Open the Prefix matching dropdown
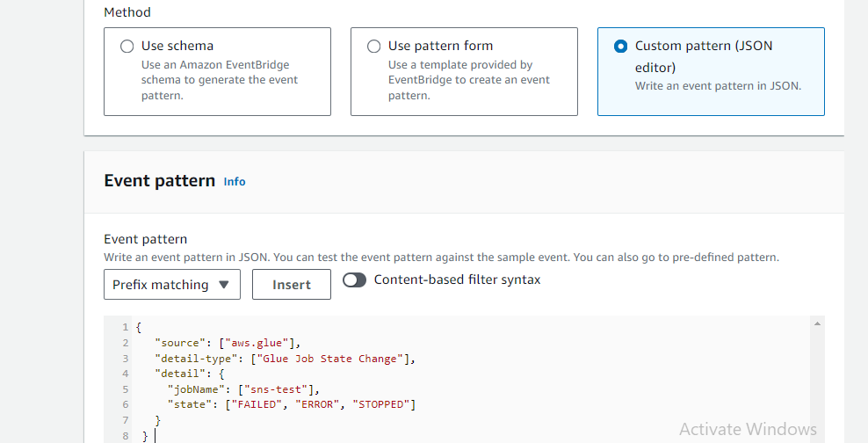Screen dimensions: 868x443 click(x=172, y=285)
